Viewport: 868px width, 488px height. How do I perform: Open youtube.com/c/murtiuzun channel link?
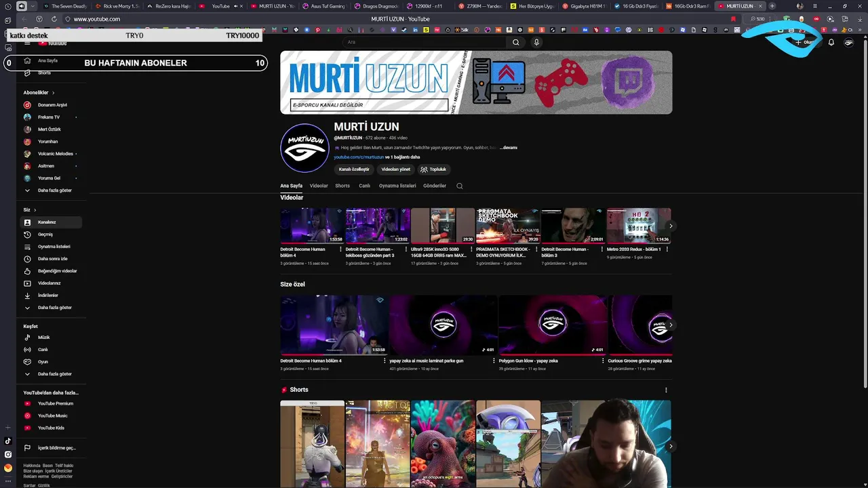[x=359, y=157]
